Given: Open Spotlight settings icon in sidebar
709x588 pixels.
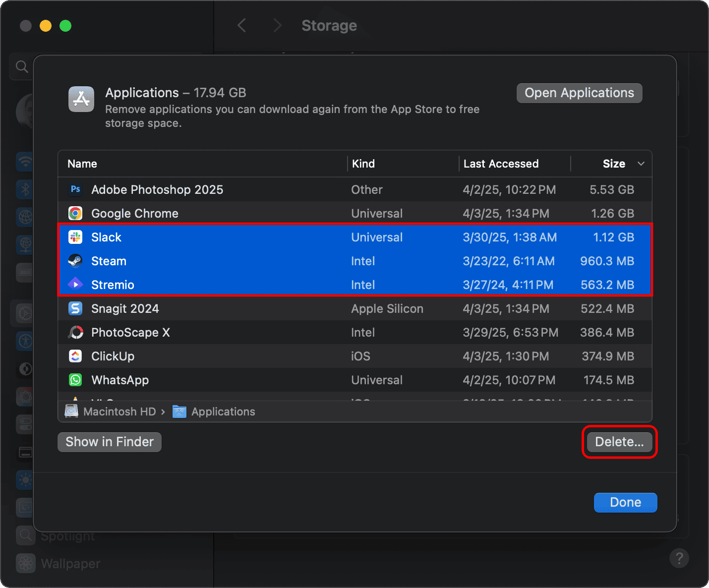Looking at the screenshot, I should 26,535.
